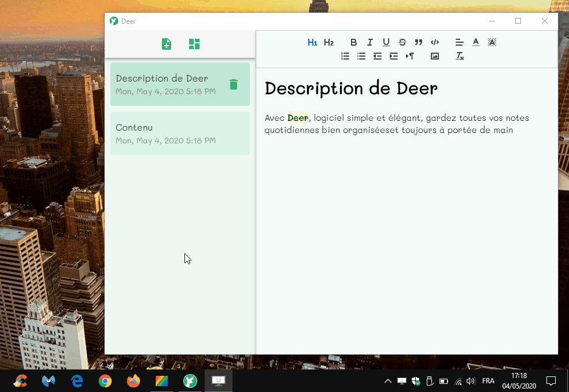Screen dimensions: 569x392
Task: Open the background highlight color picker
Action: point(492,42)
